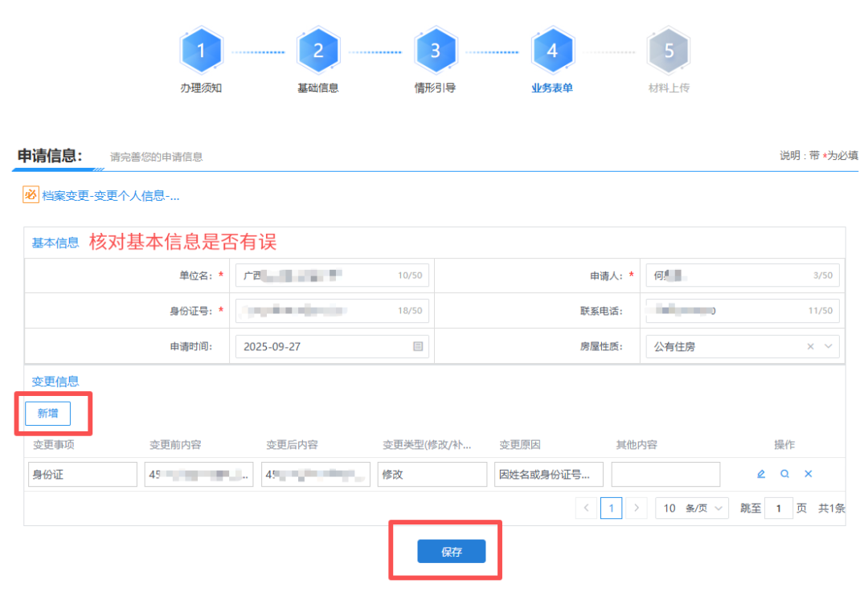The width and height of the screenshot is (868, 592).
Task: Go to step 1 办理须知 hexagon
Action: coord(201,51)
